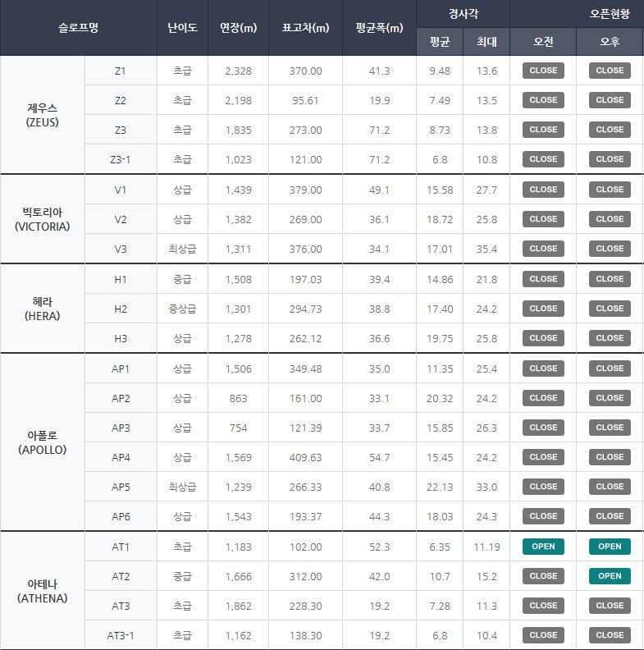
Task: Click the afternoon OPEN badge for AT1
Action: coord(610,547)
